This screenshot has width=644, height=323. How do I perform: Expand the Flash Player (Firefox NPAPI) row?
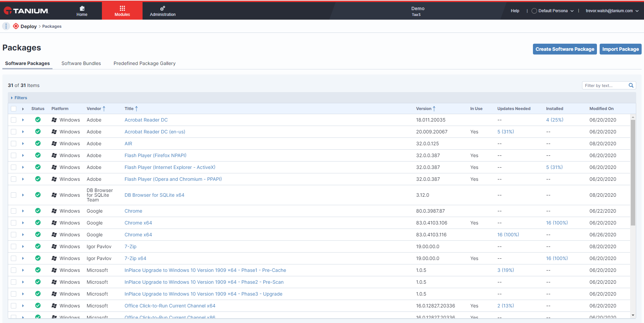point(23,155)
